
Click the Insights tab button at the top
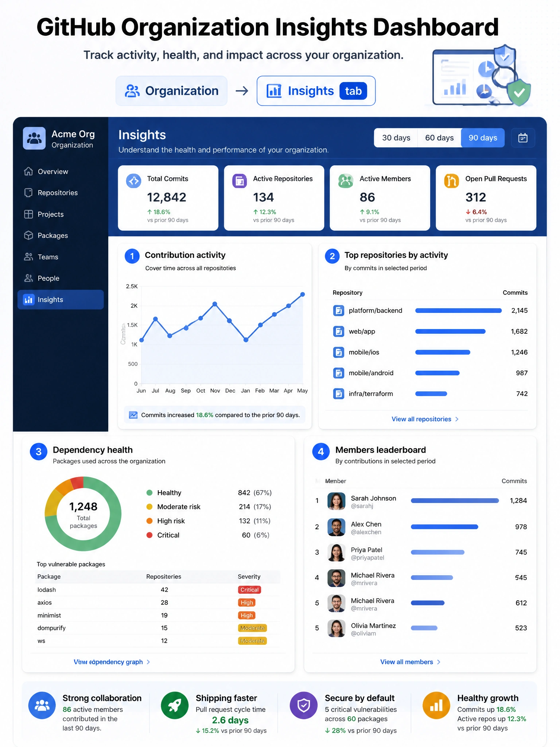316,91
